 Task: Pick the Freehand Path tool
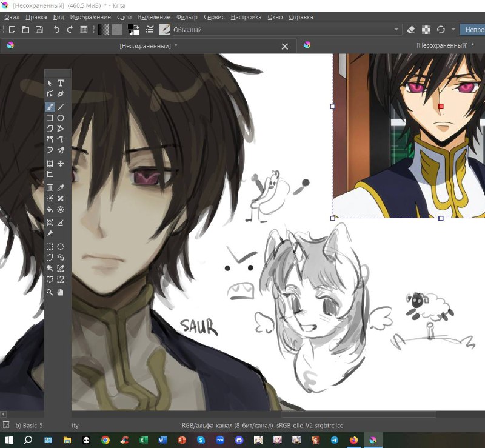61,139
